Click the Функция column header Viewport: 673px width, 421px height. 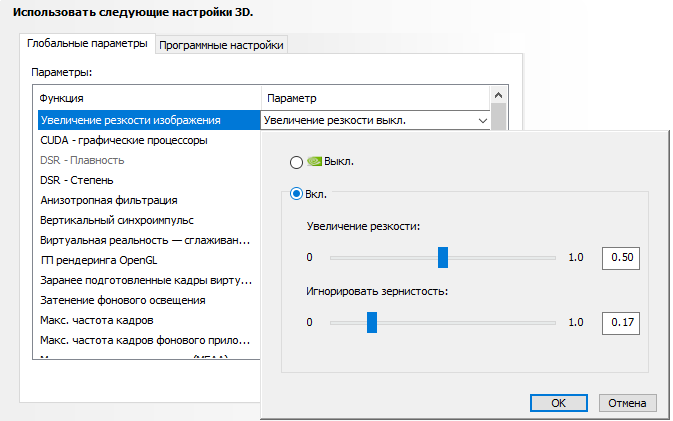pos(62,98)
